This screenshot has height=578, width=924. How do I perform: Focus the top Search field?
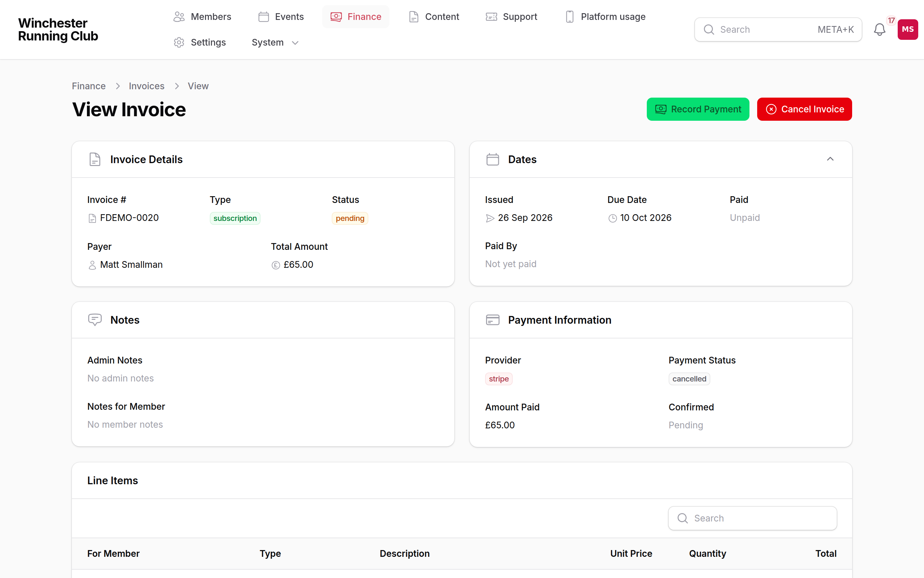[778, 30]
